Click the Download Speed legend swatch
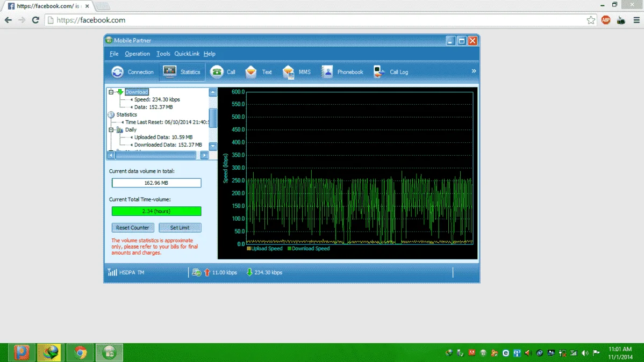The image size is (644, 362). (289, 248)
